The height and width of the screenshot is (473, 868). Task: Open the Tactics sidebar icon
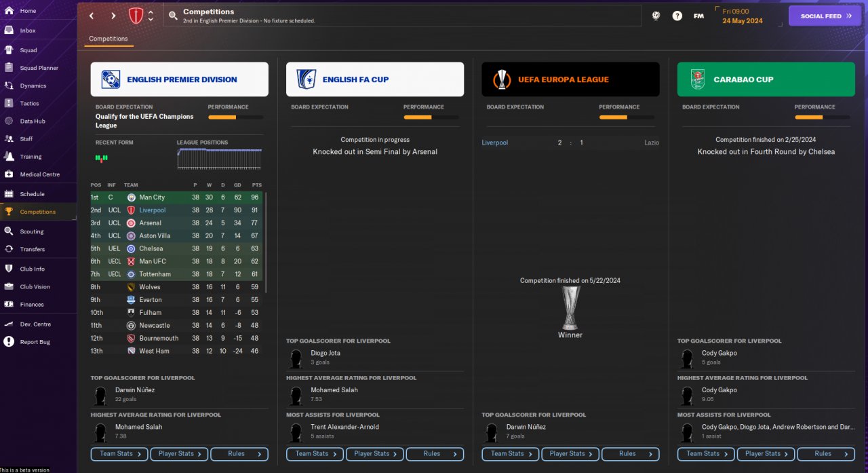click(x=9, y=103)
